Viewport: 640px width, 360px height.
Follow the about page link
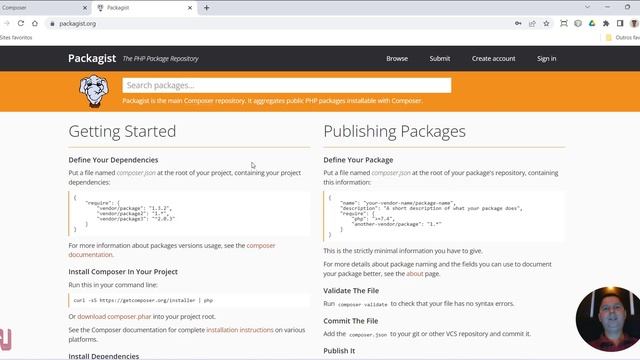pyautogui.click(x=414, y=273)
